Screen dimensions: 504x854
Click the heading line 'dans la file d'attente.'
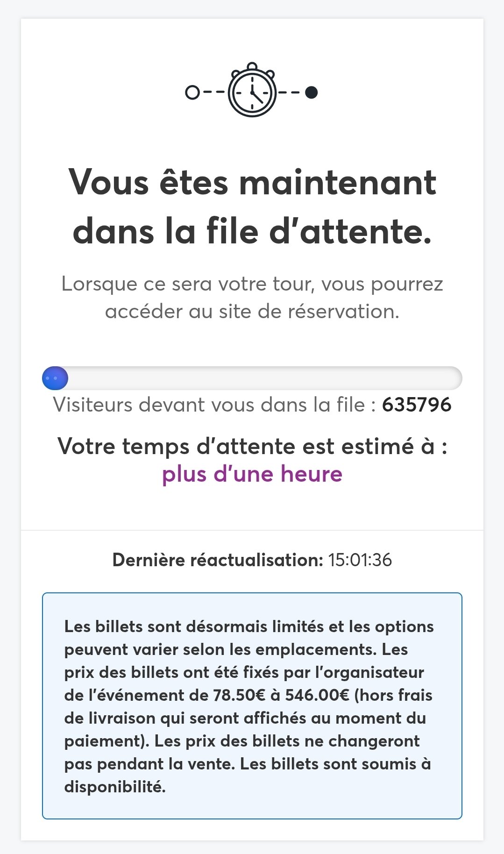click(x=252, y=232)
